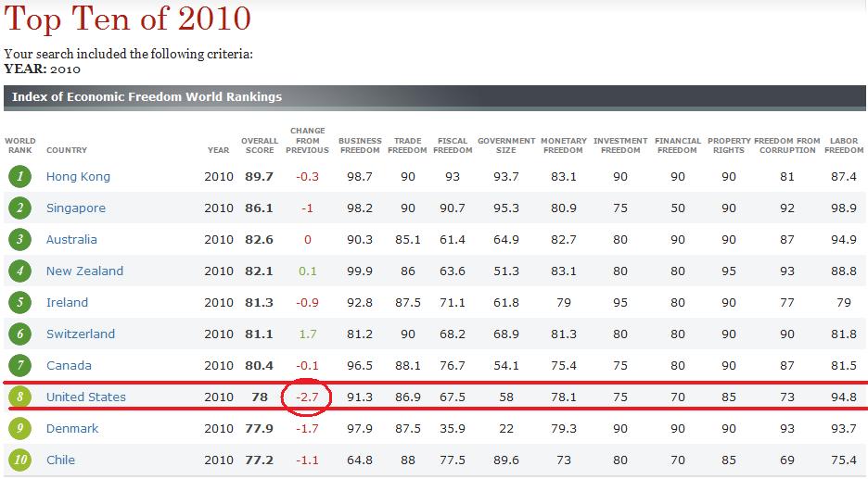Click Denmark's fiscal freedom value 35.9
Image resolution: width=868 pixels, height=479 pixels.
point(453,429)
